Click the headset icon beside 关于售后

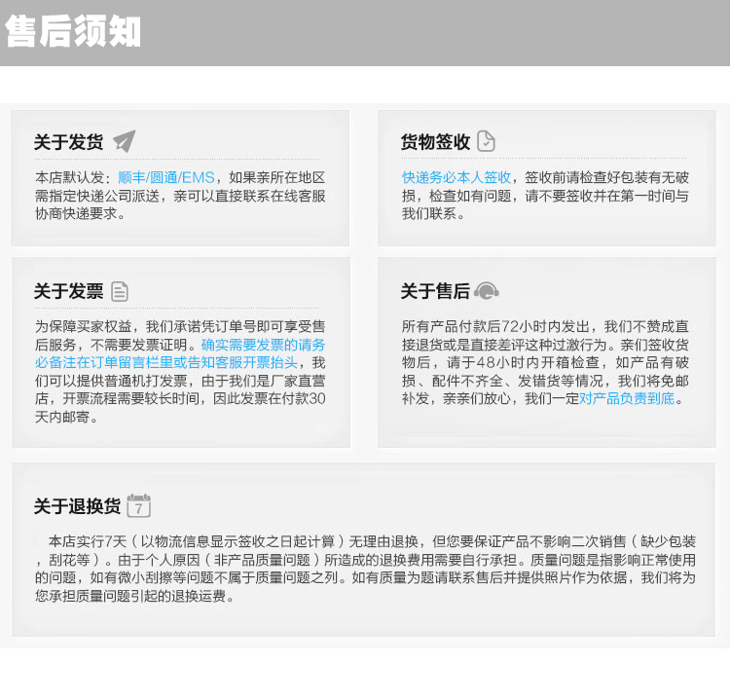pyautogui.click(x=487, y=291)
